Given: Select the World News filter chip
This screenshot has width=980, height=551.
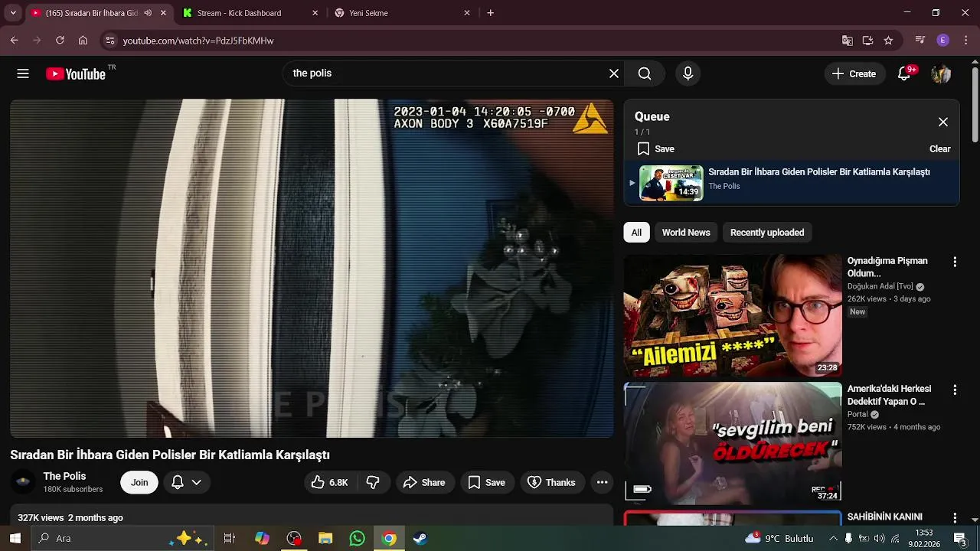Looking at the screenshot, I should point(686,233).
